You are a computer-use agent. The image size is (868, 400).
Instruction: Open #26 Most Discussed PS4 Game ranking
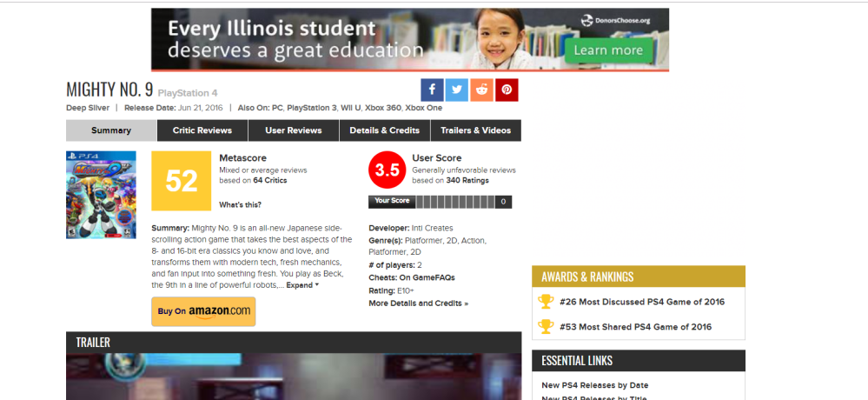(x=642, y=302)
